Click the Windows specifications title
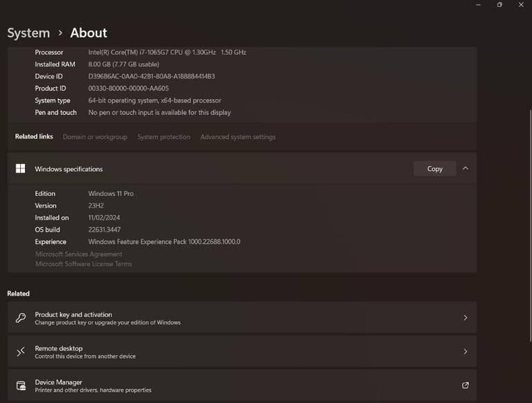This screenshot has height=403, width=532. tap(69, 169)
